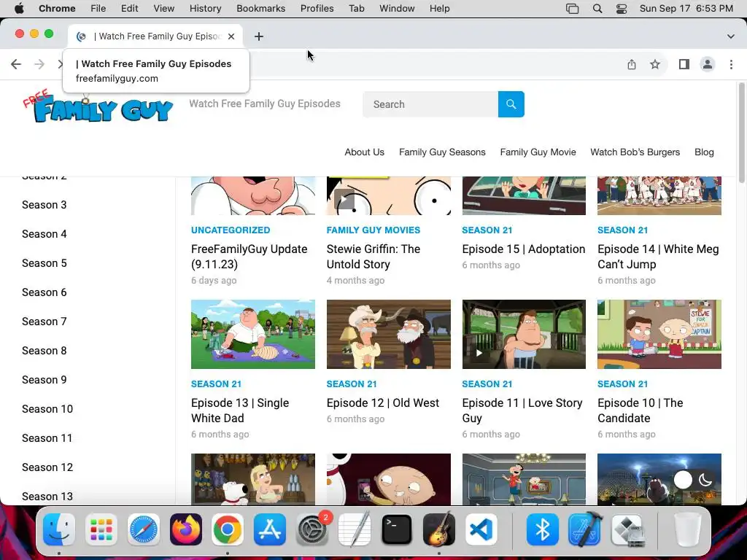Viewport: 747px width, 560px height.
Task: Open Control Center in the menu bar
Action: click(622, 9)
